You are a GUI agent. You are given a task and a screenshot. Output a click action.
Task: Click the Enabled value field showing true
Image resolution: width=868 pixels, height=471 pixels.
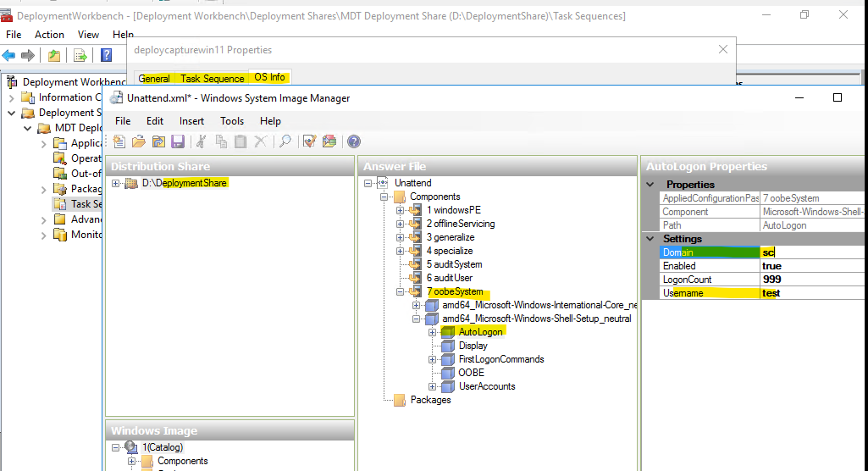click(x=813, y=266)
